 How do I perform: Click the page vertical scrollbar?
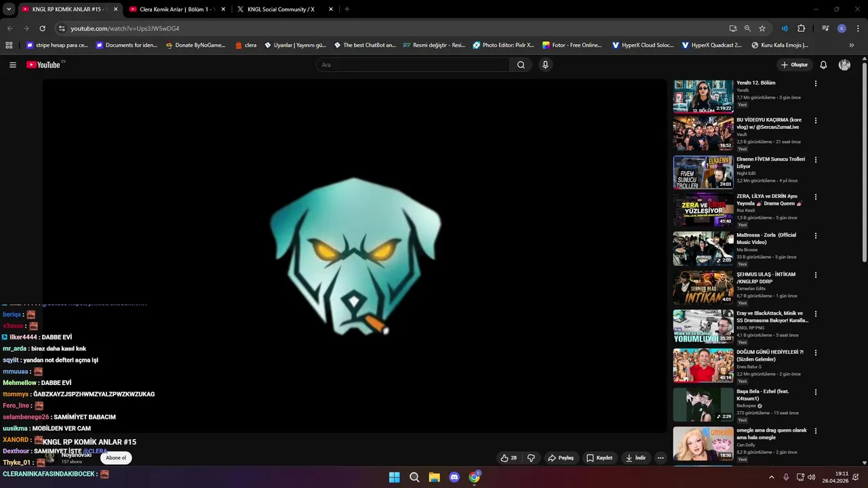(x=864, y=161)
